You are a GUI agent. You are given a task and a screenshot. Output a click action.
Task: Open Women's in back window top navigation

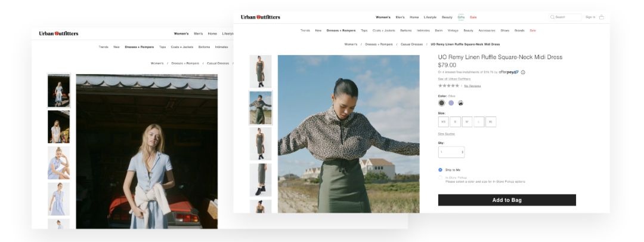click(x=181, y=33)
